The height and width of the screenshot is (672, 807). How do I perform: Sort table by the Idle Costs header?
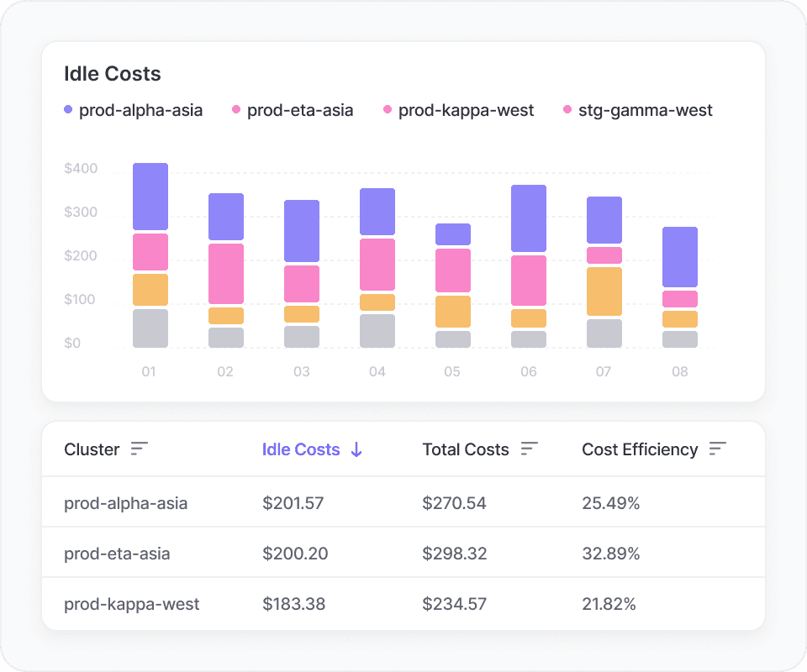[301, 449]
